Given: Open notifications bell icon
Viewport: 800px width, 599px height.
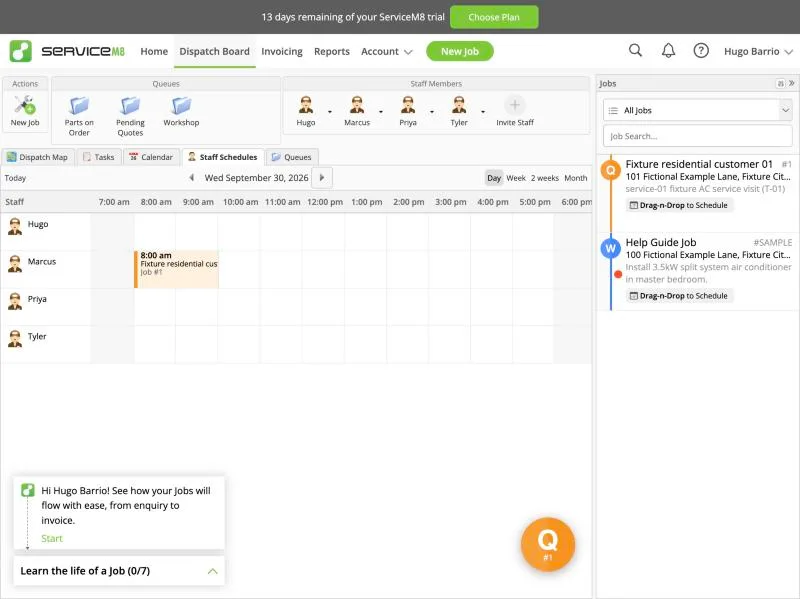Looking at the screenshot, I should click(668, 51).
